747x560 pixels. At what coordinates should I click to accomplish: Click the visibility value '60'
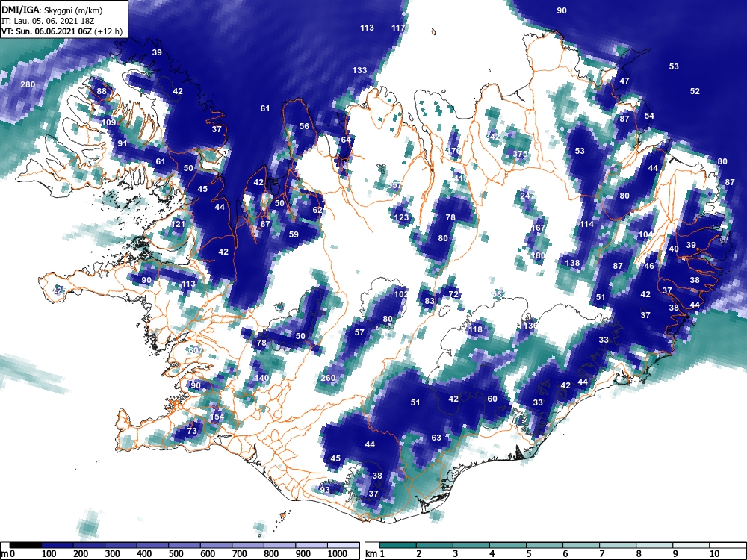[x=492, y=399]
